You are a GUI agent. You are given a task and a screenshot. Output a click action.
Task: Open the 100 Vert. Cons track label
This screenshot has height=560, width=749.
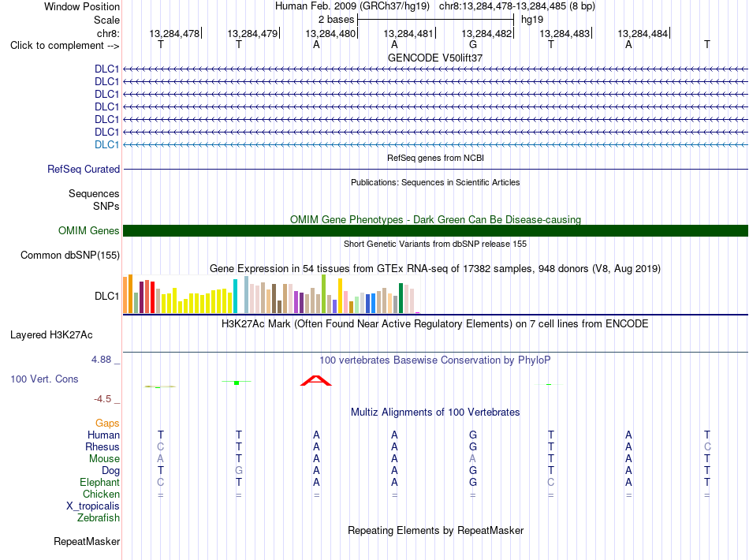coord(44,379)
